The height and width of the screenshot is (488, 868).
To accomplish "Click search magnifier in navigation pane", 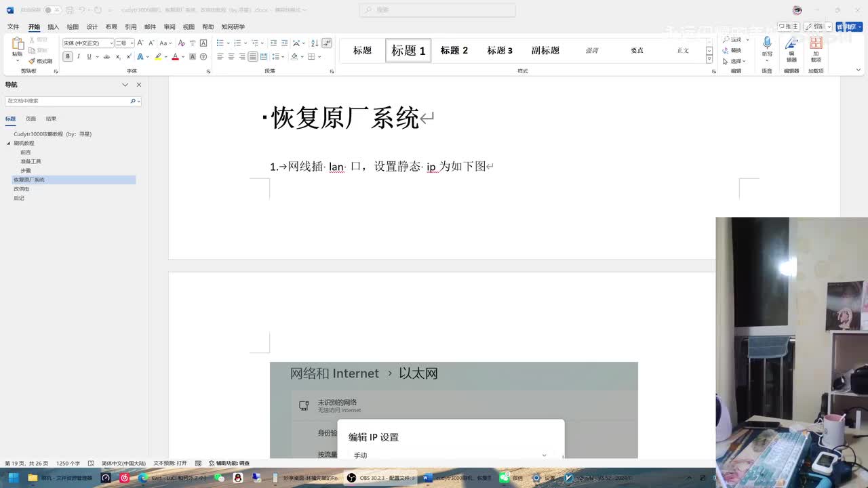I will click(x=133, y=101).
